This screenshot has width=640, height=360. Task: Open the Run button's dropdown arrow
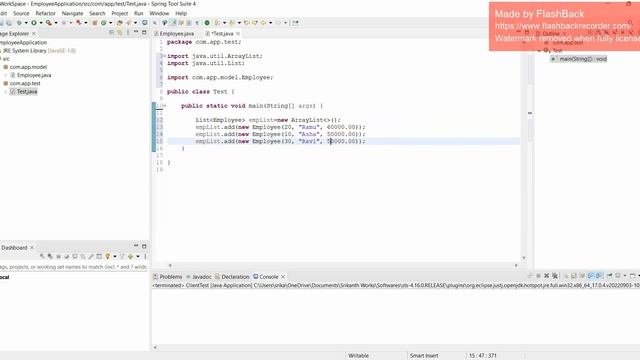click(41, 23)
